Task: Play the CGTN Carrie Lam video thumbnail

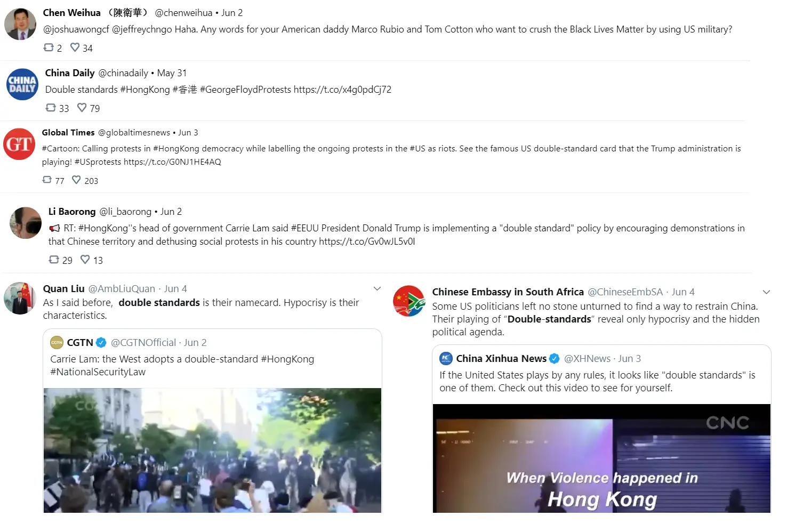Action: tap(212, 450)
